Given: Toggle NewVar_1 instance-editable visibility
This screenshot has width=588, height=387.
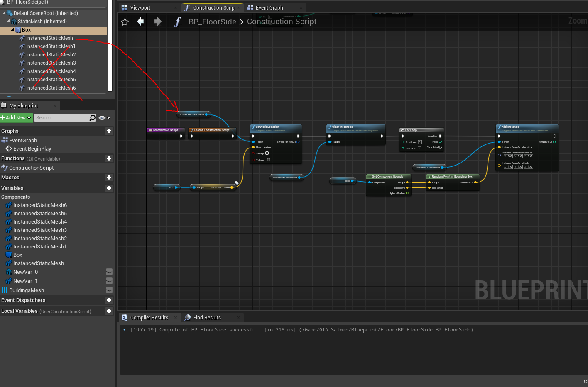Looking at the screenshot, I should (x=109, y=281).
